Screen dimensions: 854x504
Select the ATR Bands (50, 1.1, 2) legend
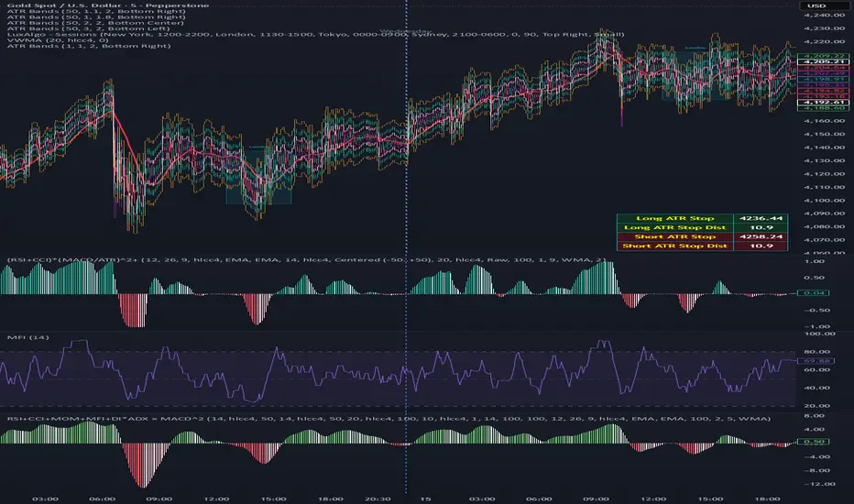coord(96,11)
